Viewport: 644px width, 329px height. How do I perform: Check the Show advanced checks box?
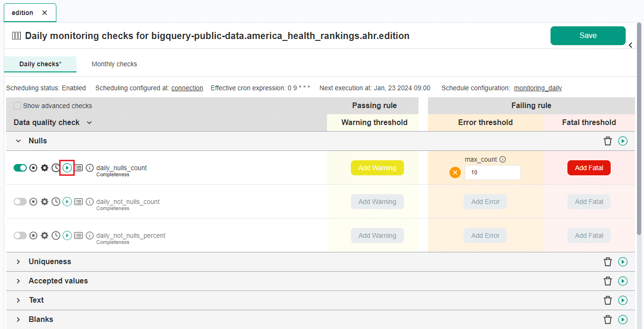pos(17,106)
